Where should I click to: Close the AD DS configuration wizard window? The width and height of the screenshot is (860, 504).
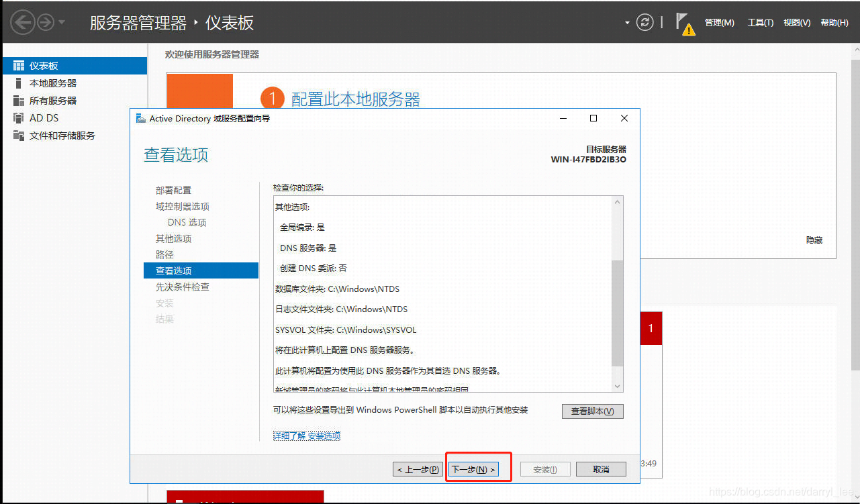(x=624, y=118)
